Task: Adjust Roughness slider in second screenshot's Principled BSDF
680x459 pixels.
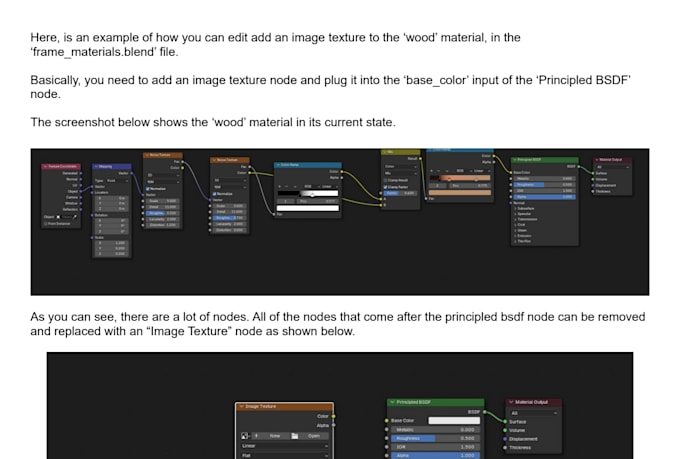Action: point(435,439)
